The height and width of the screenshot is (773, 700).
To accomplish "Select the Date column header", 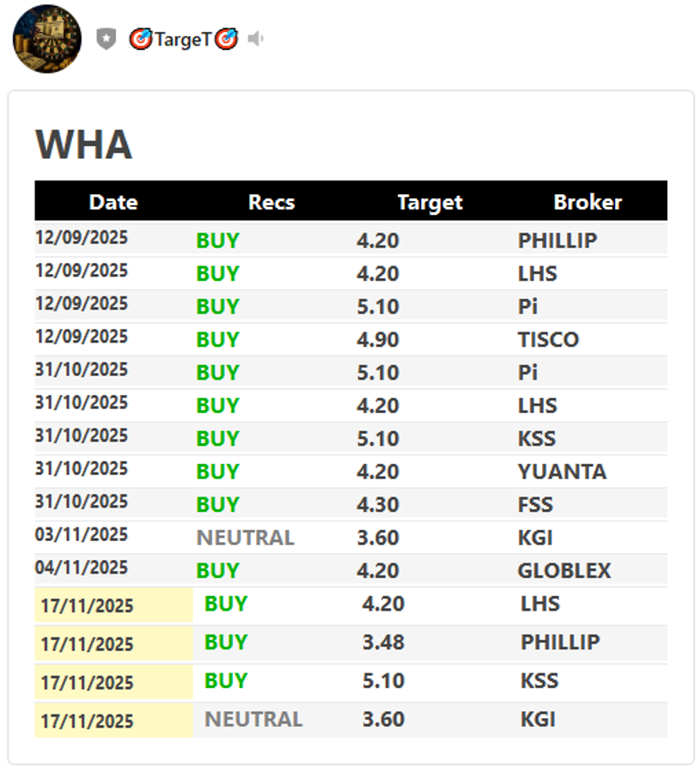I will (x=113, y=202).
